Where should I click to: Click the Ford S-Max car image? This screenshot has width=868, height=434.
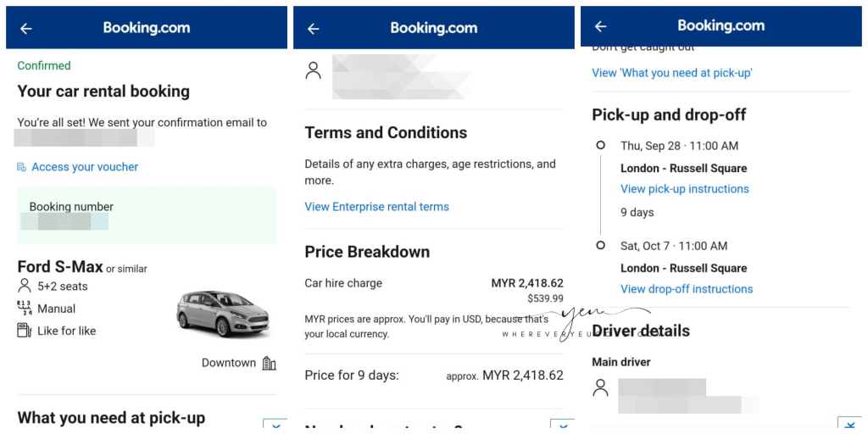(224, 314)
